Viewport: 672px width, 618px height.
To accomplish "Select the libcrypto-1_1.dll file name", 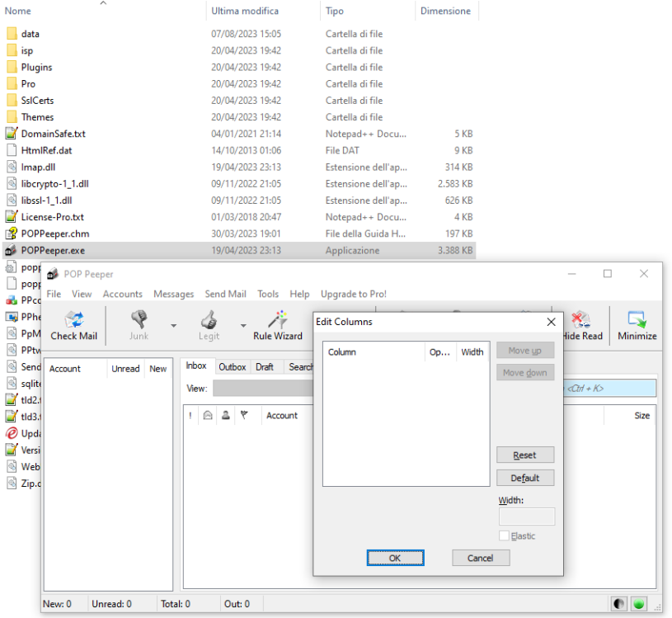I will 55,183.
